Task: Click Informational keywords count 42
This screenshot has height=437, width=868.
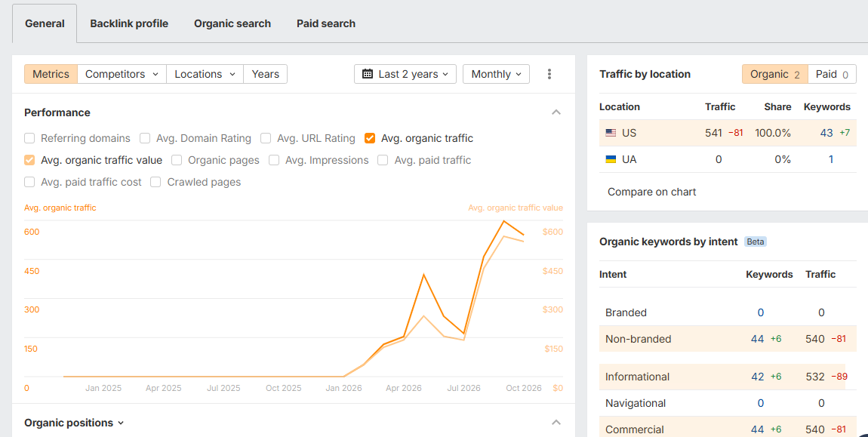Action: pyautogui.click(x=757, y=377)
